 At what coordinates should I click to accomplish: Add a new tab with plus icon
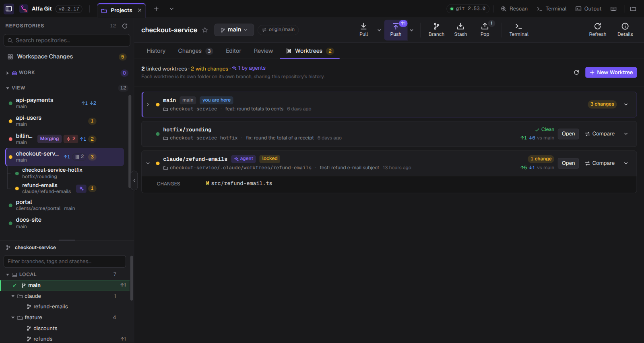click(x=156, y=9)
